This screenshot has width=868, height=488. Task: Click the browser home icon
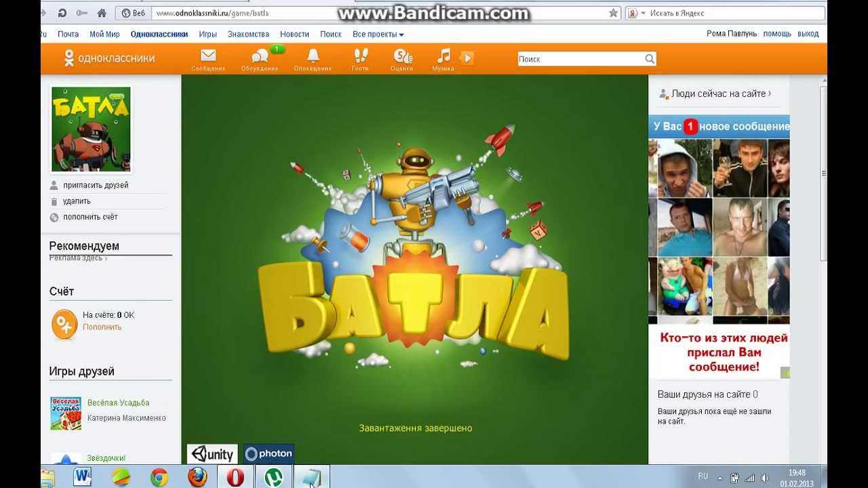tap(102, 13)
